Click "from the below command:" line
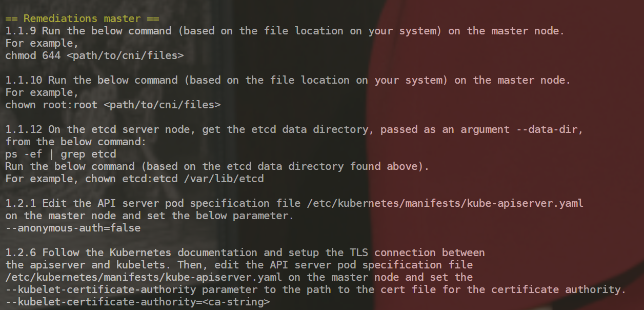 tap(76, 142)
